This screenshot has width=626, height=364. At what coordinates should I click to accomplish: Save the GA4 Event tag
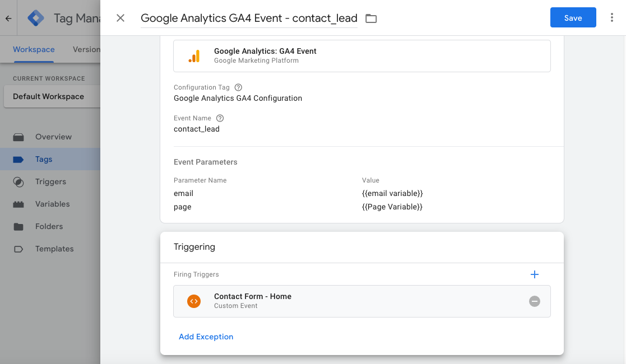click(573, 17)
